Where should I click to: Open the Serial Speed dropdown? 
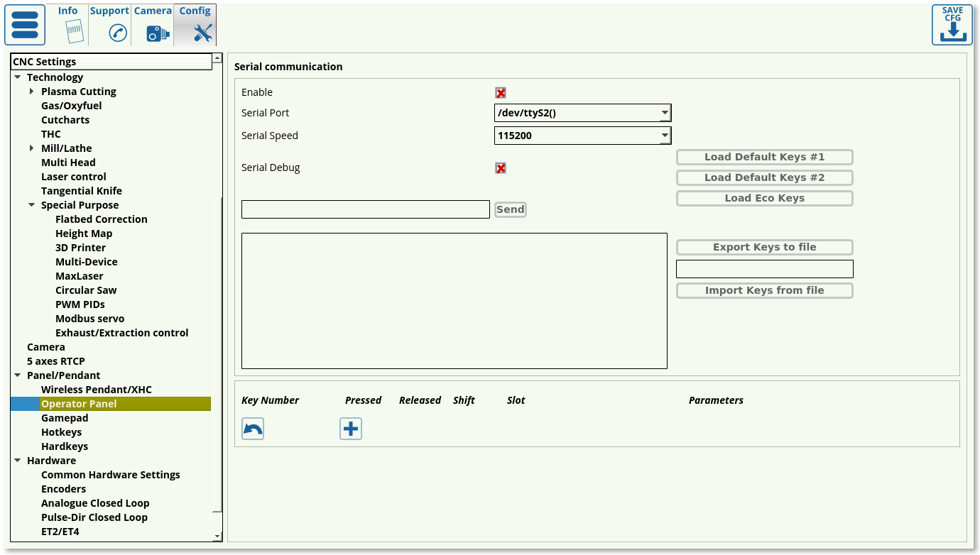coord(664,136)
